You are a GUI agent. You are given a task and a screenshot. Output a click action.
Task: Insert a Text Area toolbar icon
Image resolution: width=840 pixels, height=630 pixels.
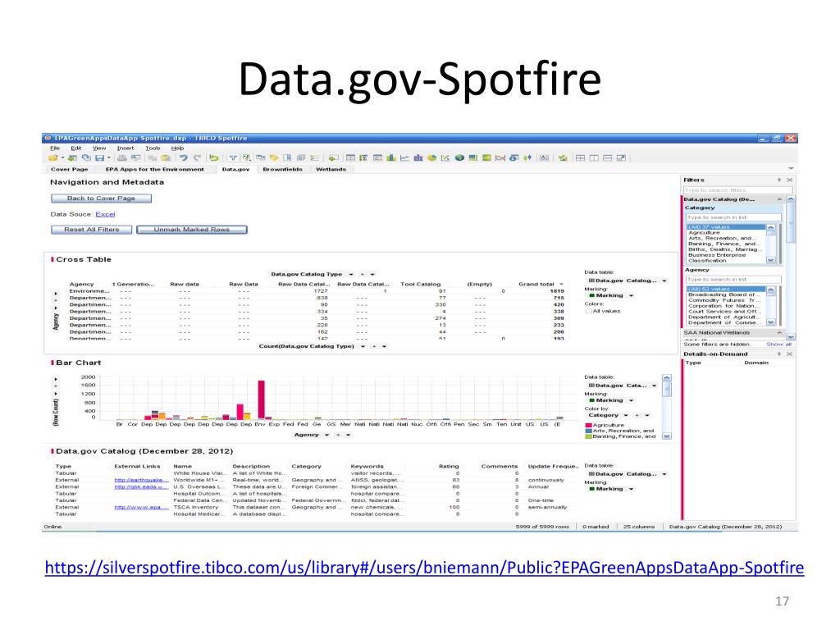(545, 158)
